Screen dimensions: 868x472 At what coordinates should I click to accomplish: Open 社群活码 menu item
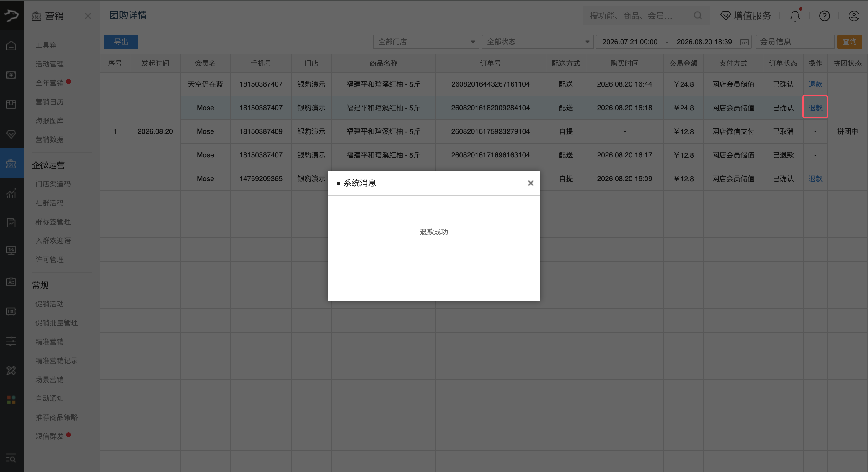(50, 203)
